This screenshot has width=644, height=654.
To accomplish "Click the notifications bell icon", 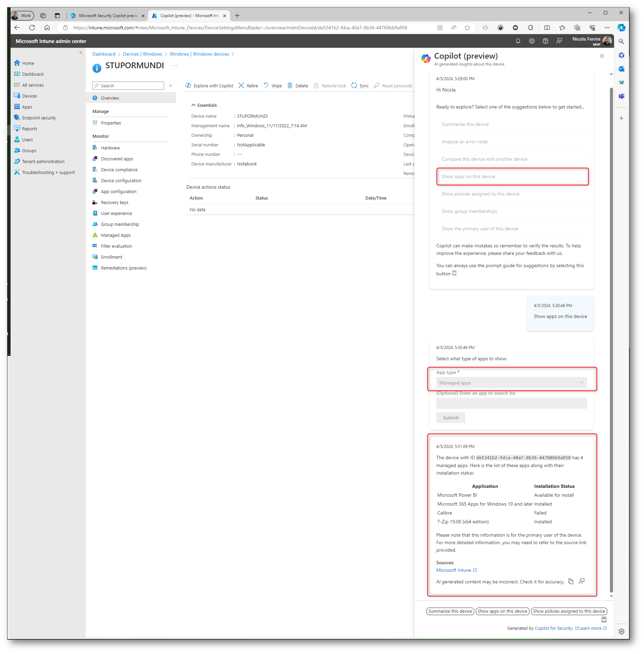I will coord(518,41).
